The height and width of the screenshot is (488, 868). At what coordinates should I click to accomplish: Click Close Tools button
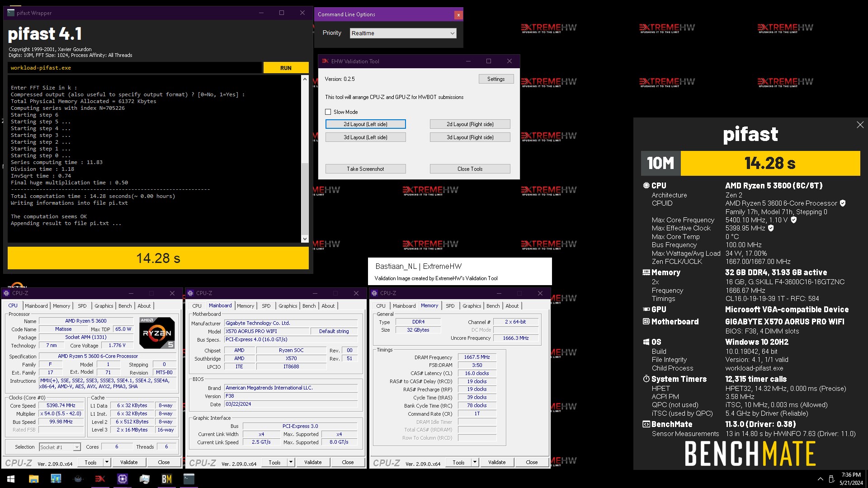[x=470, y=169]
